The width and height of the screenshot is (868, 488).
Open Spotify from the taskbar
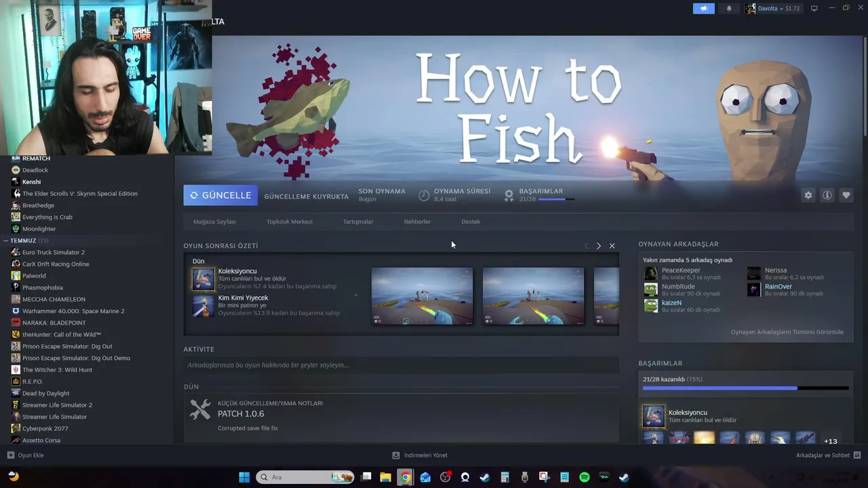coord(585,477)
